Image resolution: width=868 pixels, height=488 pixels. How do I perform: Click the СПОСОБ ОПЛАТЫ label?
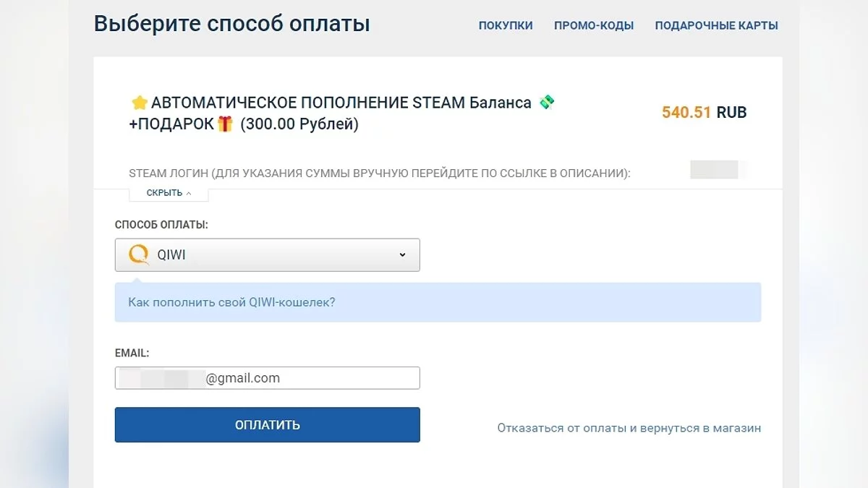(x=161, y=225)
